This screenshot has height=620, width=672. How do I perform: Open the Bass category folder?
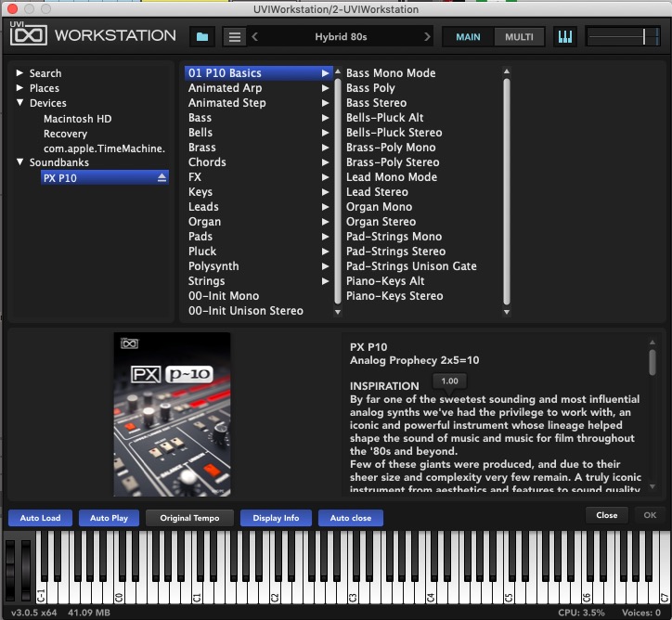(x=259, y=117)
